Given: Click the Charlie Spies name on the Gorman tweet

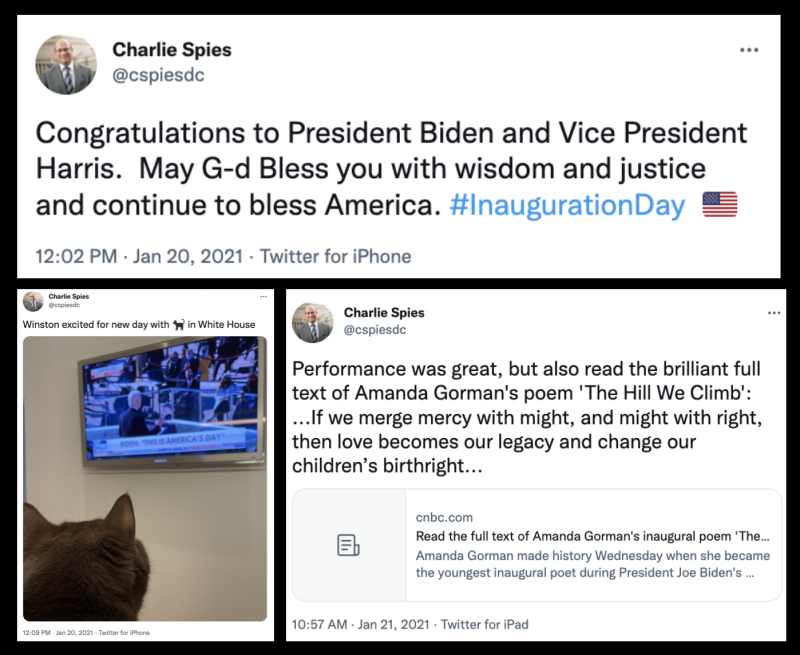Looking at the screenshot, I should [x=384, y=313].
